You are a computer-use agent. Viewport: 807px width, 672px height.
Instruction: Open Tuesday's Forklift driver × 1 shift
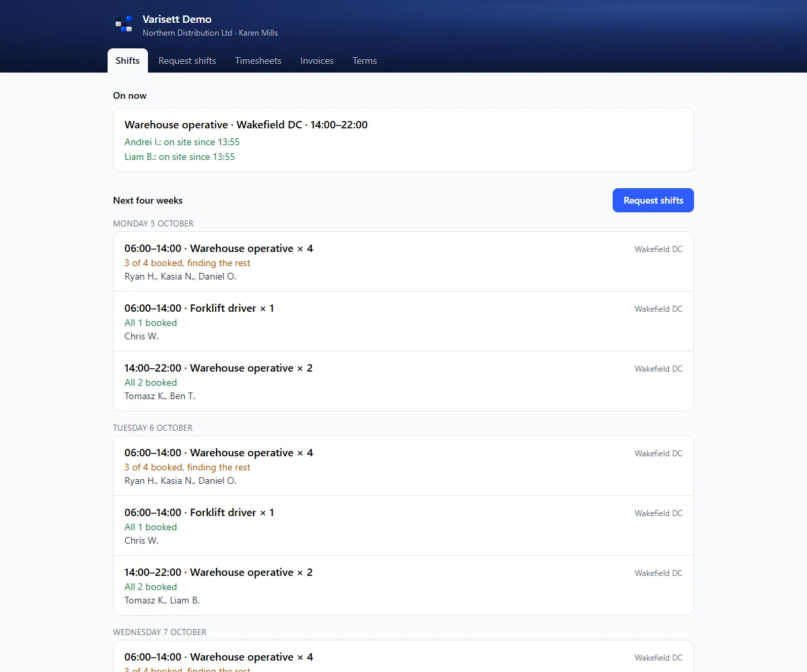403,526
